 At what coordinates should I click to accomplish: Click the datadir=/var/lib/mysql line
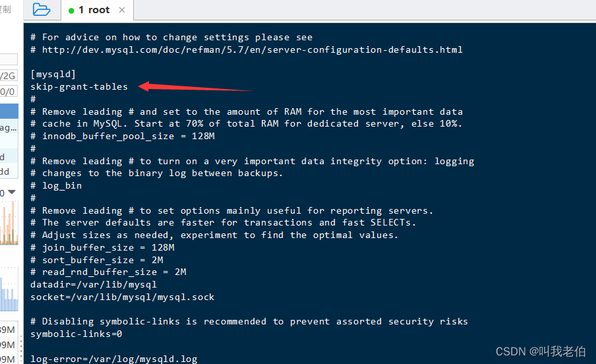pos(94,284)
